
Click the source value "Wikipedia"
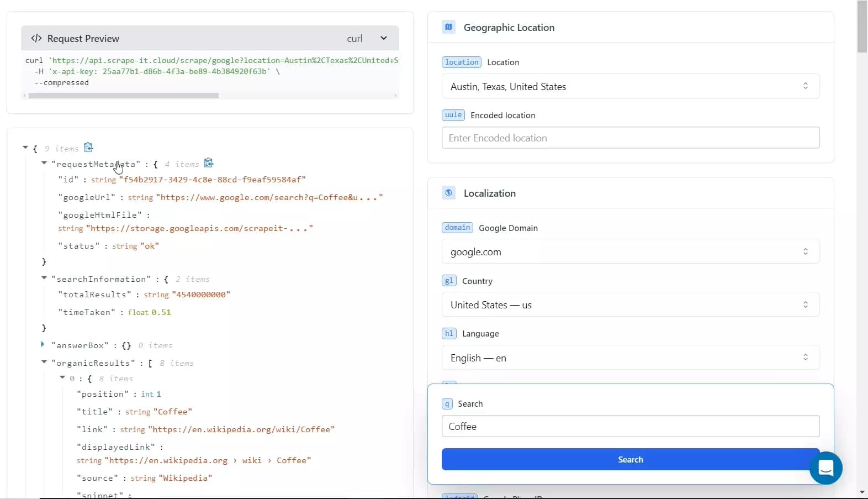(x=186, y=478)
